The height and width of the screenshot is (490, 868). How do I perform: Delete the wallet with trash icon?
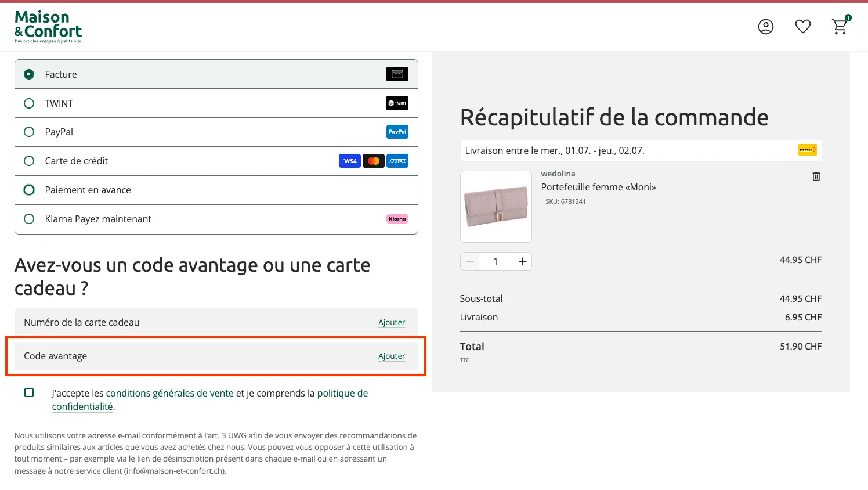coord(816,176)
